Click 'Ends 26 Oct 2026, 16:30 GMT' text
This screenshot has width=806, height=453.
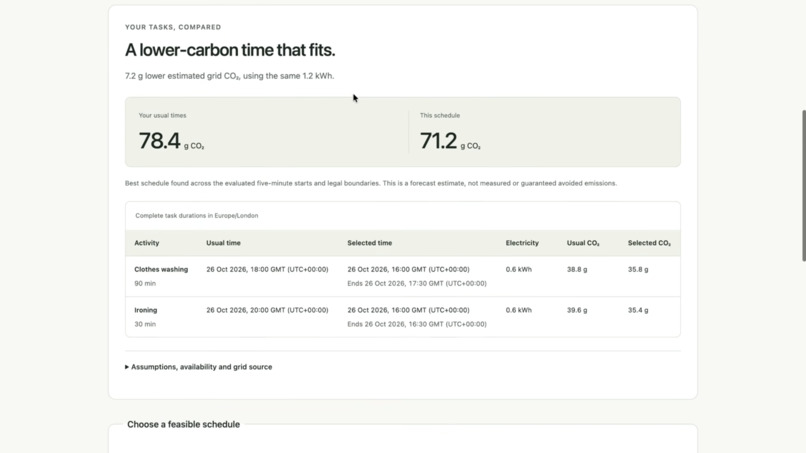pos(417,324)
